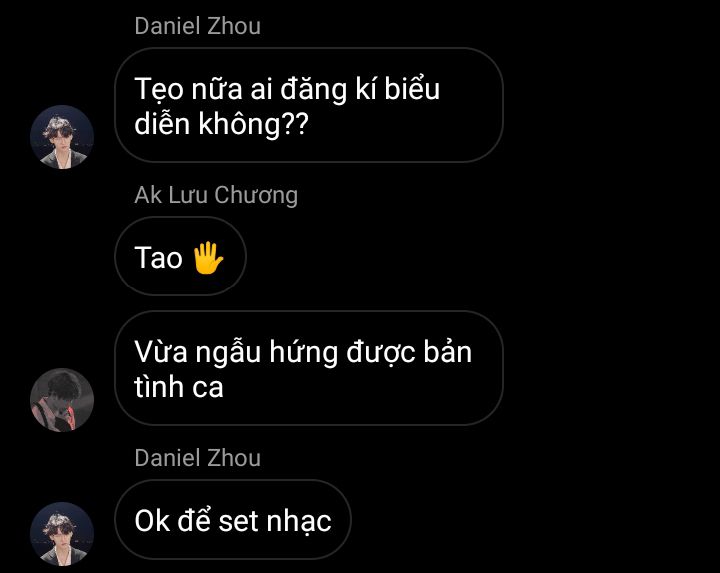Open the Daniel Zhou name above 'Ok để set nhạc'
This screenshot has width=720, height=573.
197,458
